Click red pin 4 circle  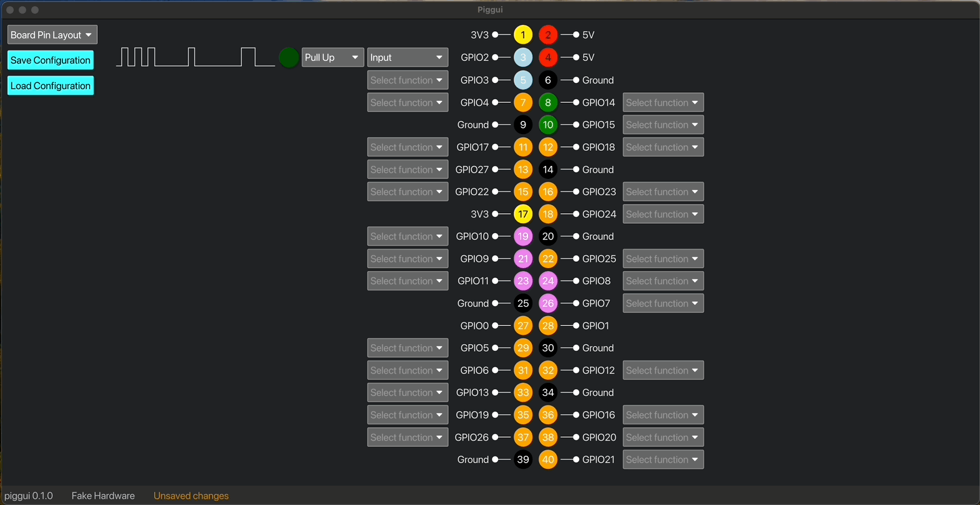(x=548, y=57)
